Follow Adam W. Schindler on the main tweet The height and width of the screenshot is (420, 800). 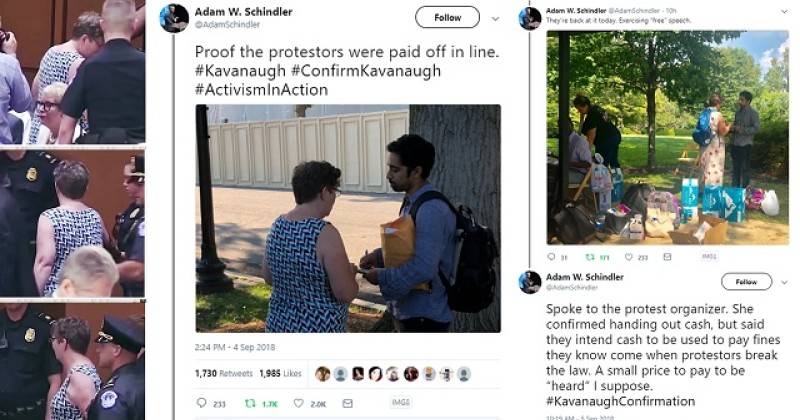(447, 17)
